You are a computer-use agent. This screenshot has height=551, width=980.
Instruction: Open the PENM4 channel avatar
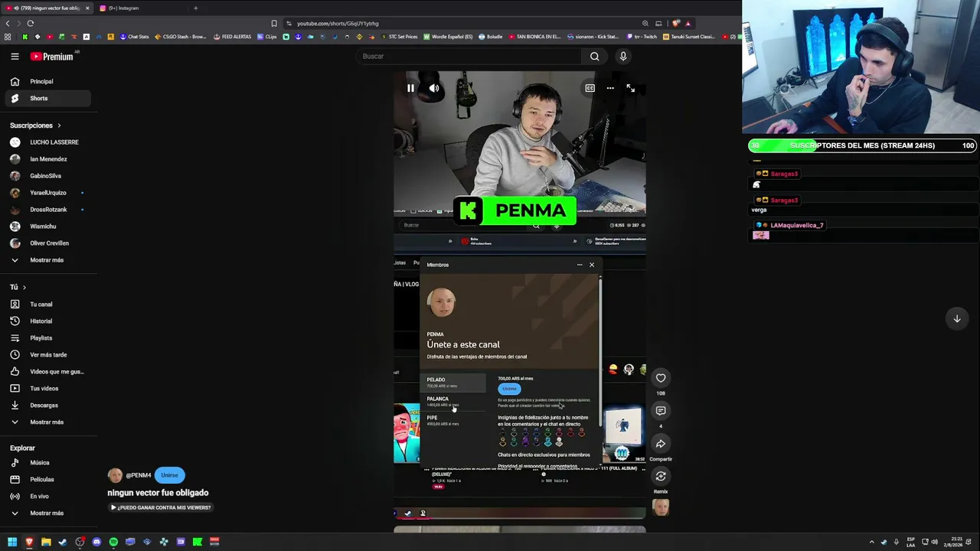click(x=115, y=475)
